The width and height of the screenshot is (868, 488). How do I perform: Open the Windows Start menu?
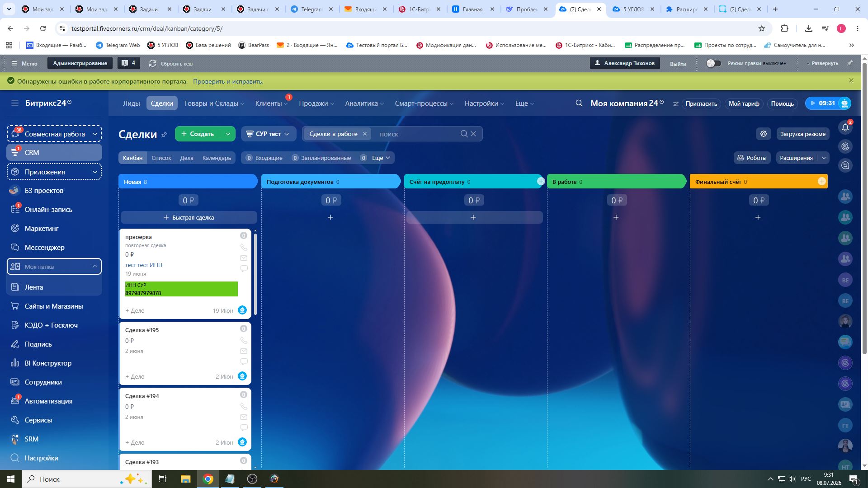(x=11, y=479)
